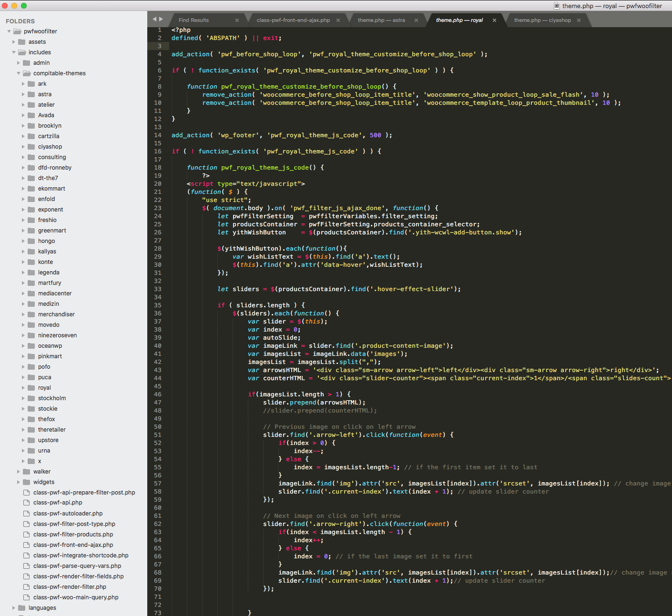Click the includes folder icon
Viewport: 672px width, 616px height.
point(22,52)
